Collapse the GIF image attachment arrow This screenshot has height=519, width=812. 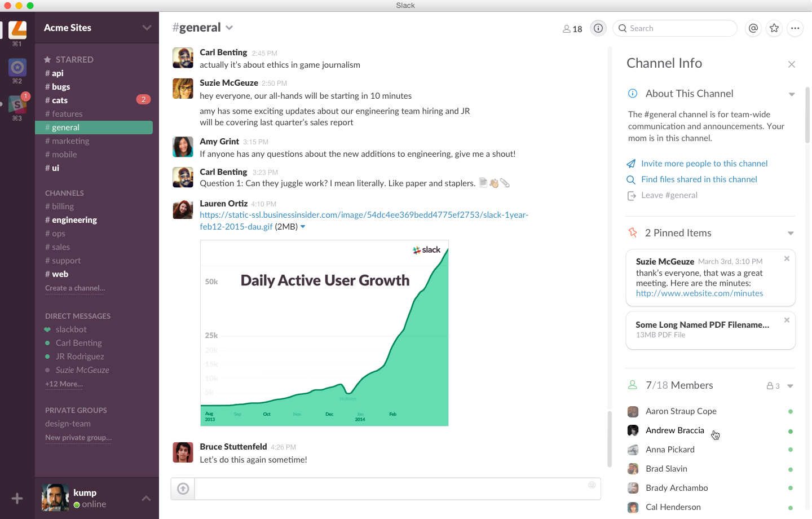pos(303,227)
